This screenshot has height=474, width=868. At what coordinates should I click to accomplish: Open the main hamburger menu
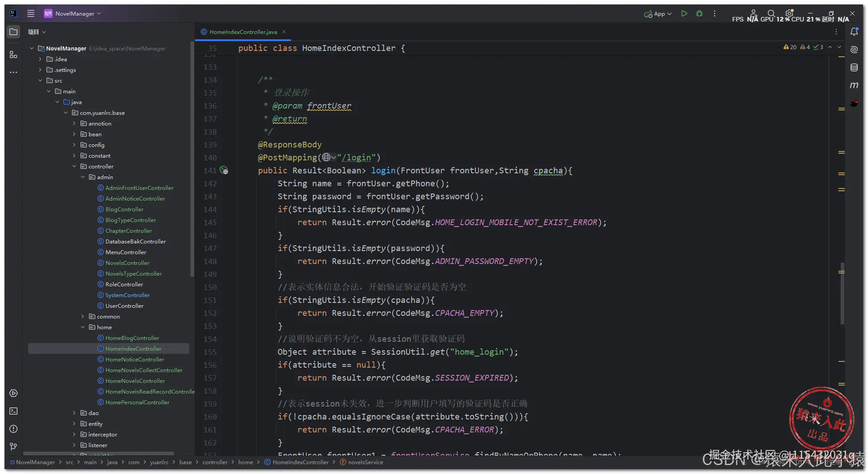coord(31,13)
